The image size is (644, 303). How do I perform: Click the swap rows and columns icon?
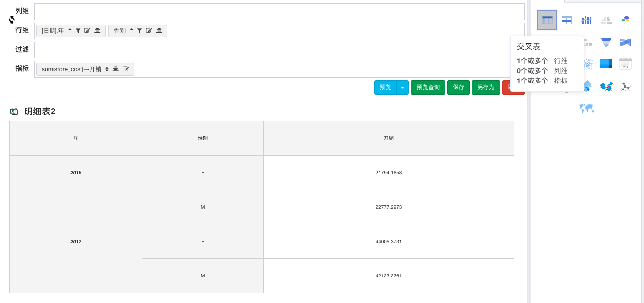[12, 20]
